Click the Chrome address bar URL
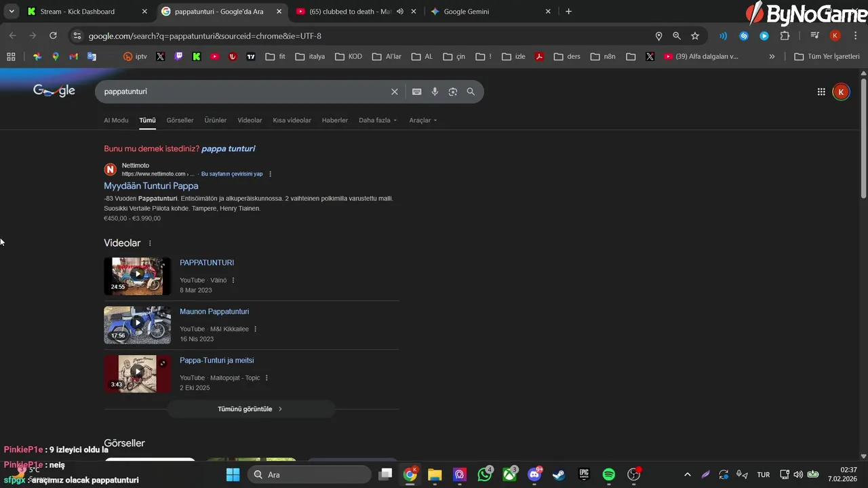 [x=205, y=36]
